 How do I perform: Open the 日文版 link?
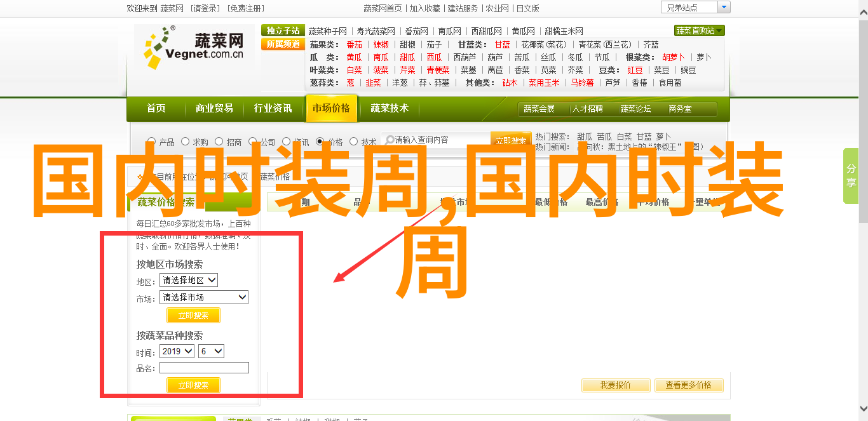(x=527, y=8)
